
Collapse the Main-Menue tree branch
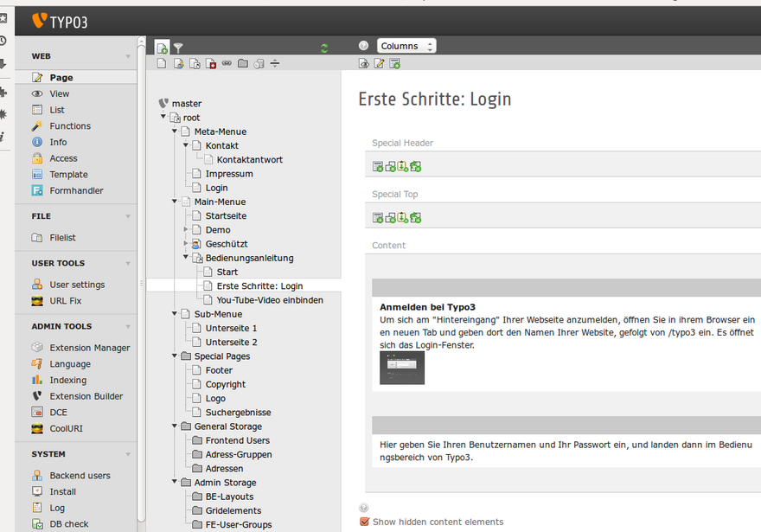tap(175, 201)
